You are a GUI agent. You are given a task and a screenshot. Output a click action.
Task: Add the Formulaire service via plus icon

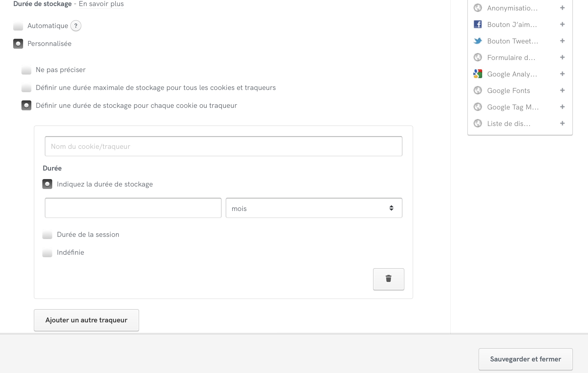coord(562,57)
